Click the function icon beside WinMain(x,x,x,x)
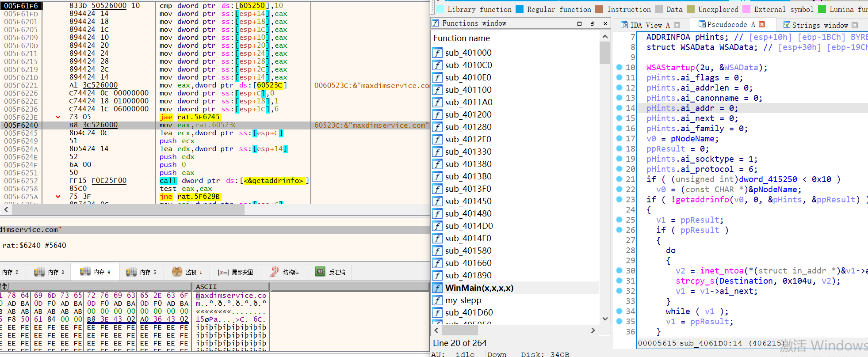868x357 pixels. click(x=437, y=288)
